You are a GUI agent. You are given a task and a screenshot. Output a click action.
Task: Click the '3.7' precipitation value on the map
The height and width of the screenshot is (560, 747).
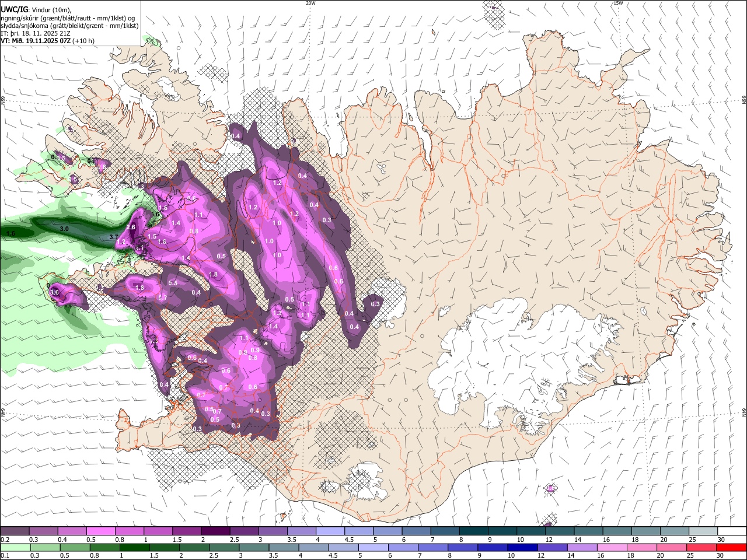(114, 237)
